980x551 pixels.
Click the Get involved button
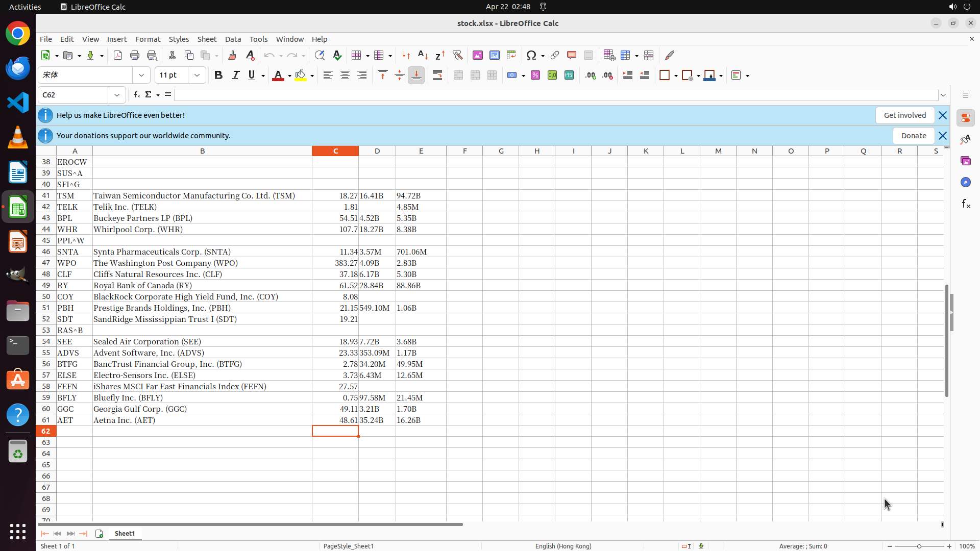pyautogui.click(x=904, y=115)
